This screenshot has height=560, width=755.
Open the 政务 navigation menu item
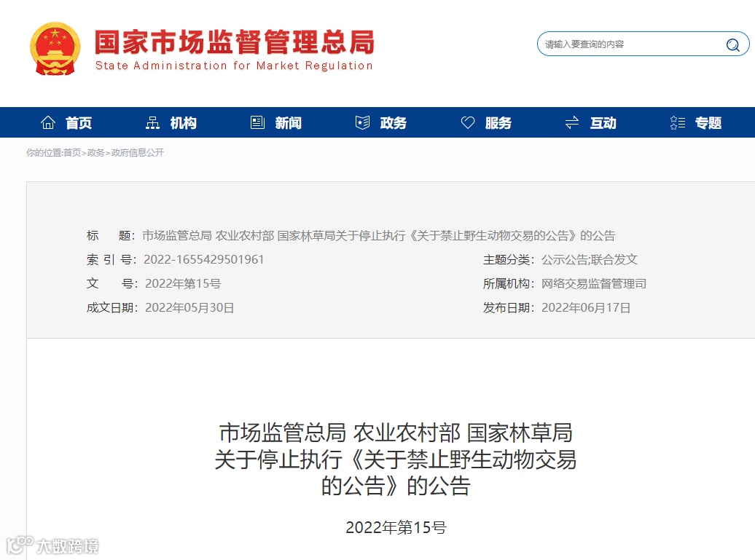click(x=394, y=123)
